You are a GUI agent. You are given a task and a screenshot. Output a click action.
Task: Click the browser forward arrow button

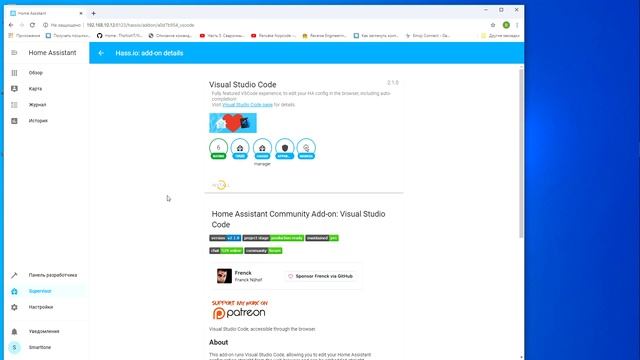22,25
